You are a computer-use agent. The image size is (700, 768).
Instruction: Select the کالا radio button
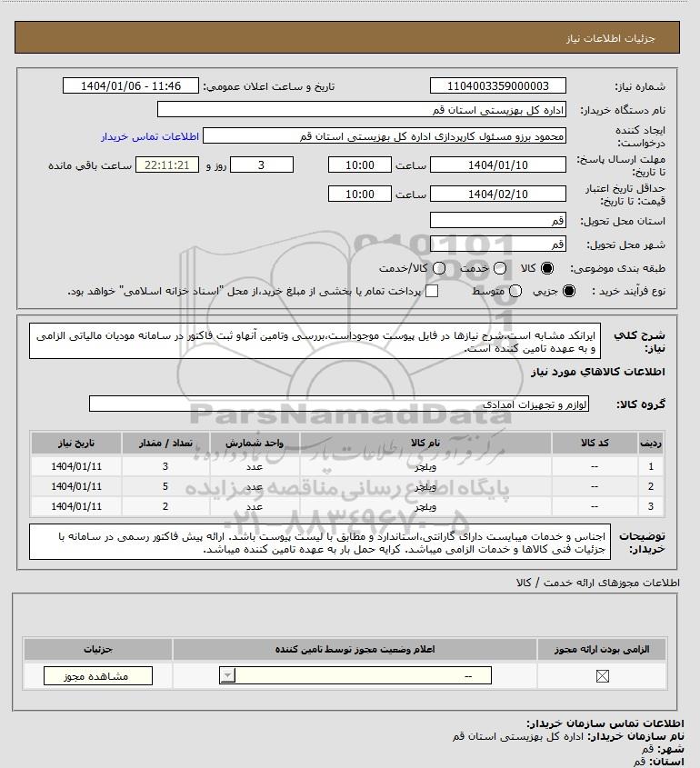click(x=547, y=268)
